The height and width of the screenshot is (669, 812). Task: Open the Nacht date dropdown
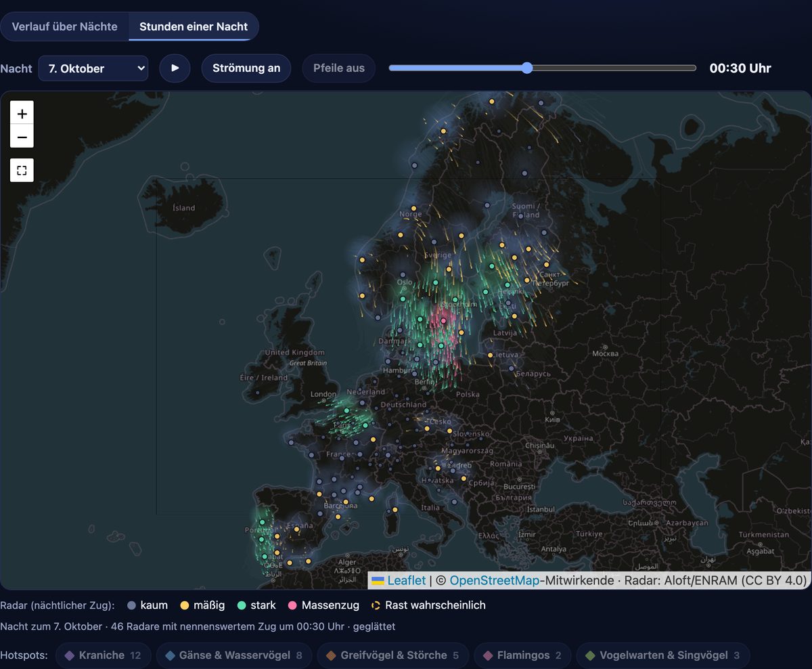tap(93, 68)
